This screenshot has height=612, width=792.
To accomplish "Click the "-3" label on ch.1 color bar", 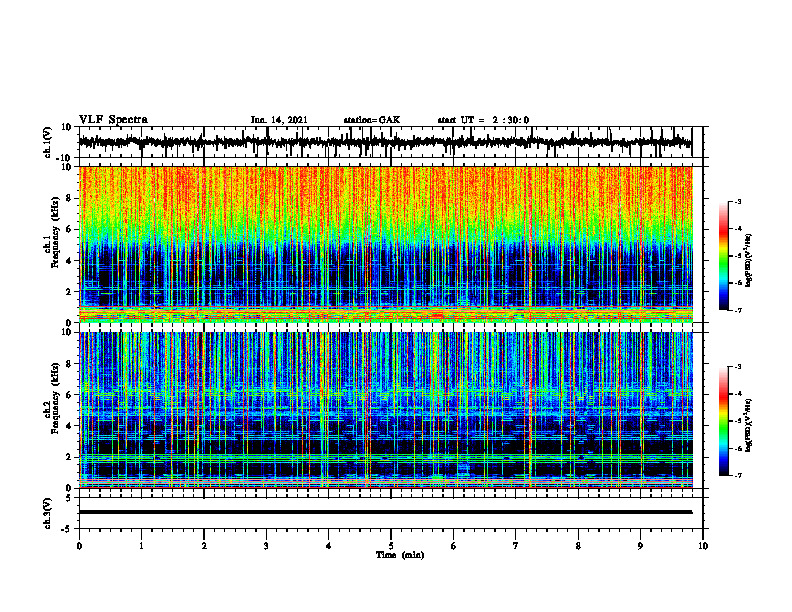I will point(737,202).
